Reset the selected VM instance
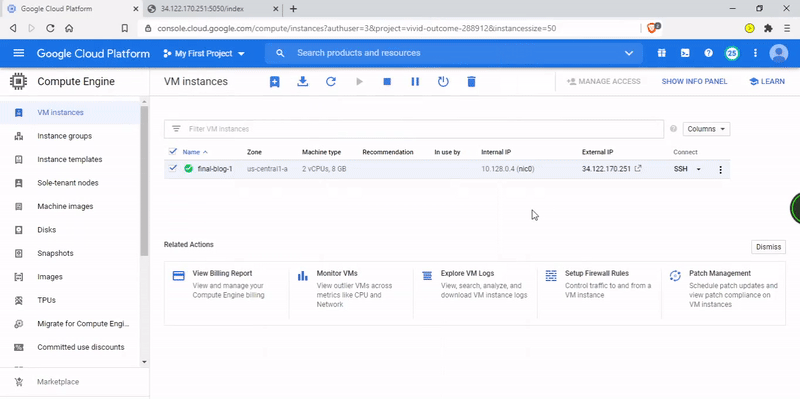The height and width of the screenshot is (399, 800). [443, 82]
